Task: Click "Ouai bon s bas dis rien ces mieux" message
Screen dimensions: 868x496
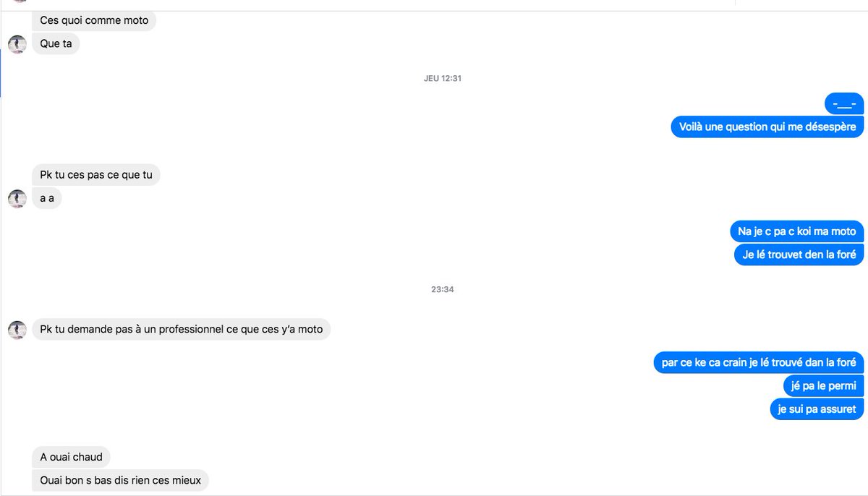Action: tap(120, 480)
